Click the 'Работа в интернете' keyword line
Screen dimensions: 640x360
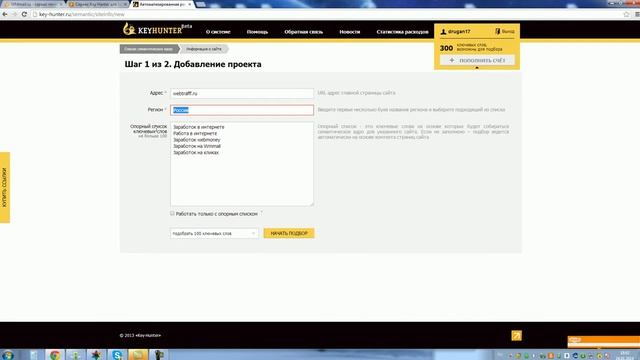coord(195,133)
